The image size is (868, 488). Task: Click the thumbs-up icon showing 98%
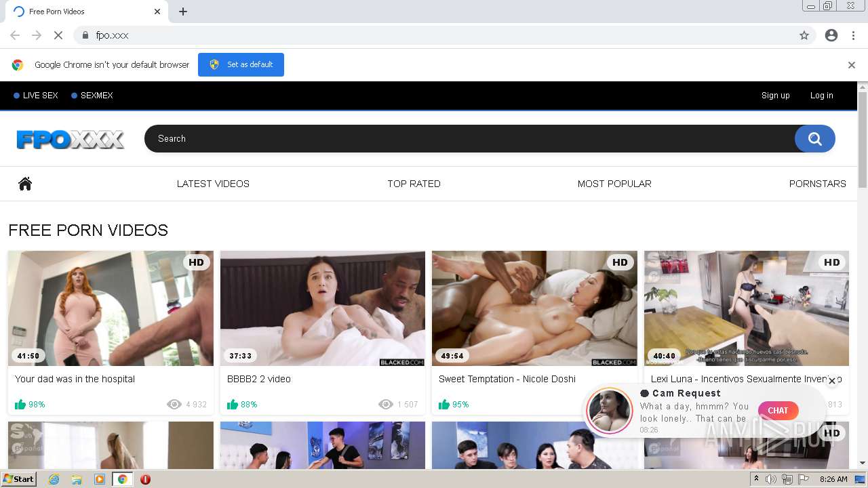tap(20, 404)
